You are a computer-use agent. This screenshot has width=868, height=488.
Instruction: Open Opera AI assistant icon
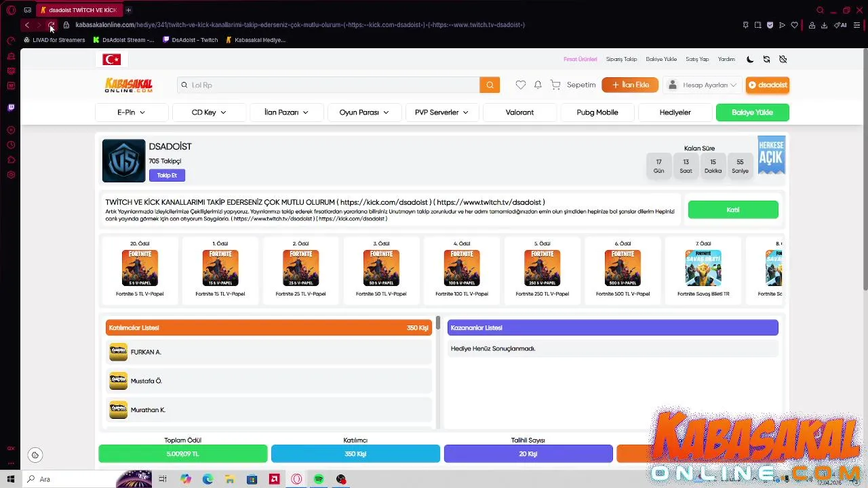point(841,25)
